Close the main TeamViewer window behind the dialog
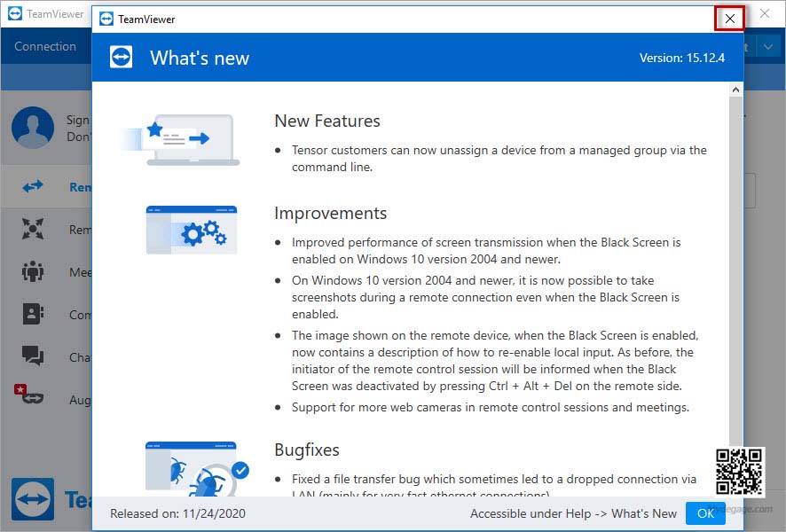This screenshot has width=786, height=532. click(x=765, y=13)
